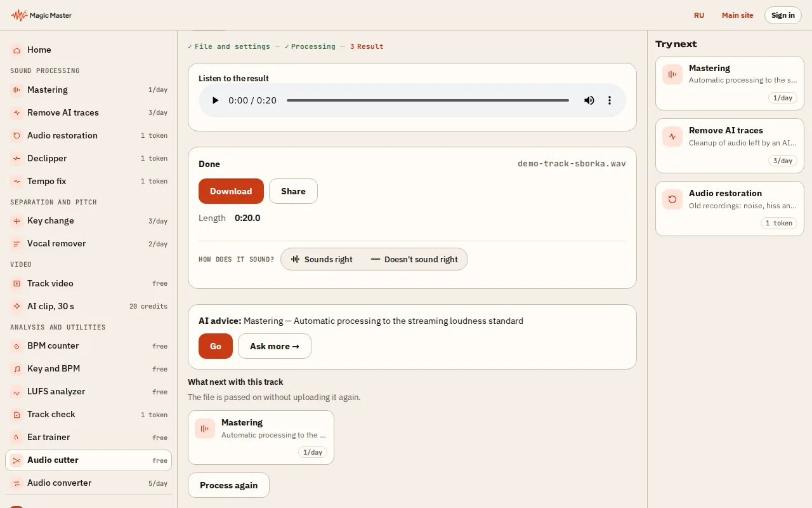The image size is (812, 508).
Task: Open the LUFS analyzer
Action: click(88, 392)
